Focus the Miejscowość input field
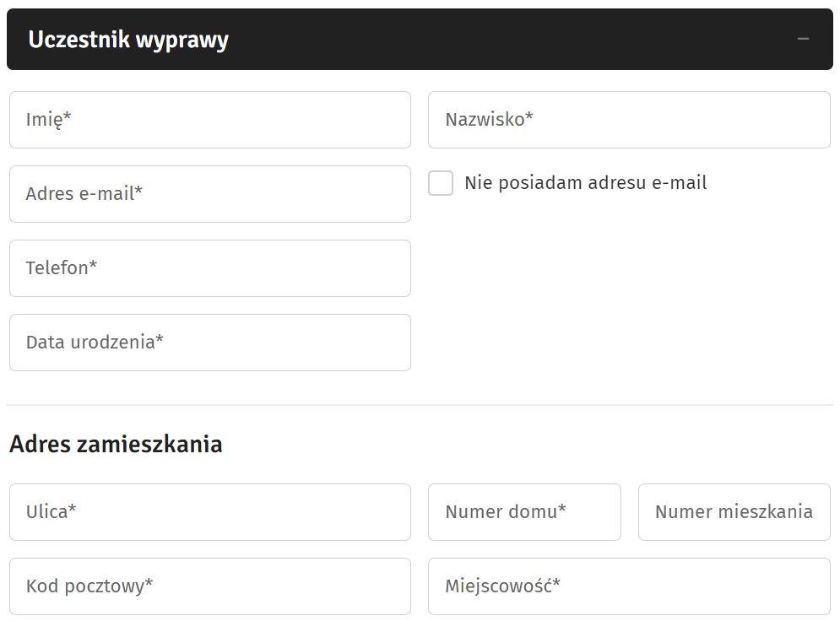The image size is (840, 621). tap(629, 586)
